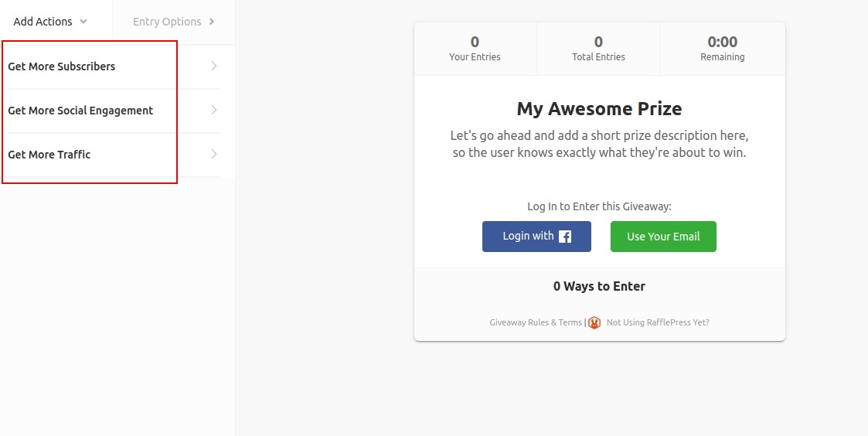Click the Your Entries counter

click(475, 49)
